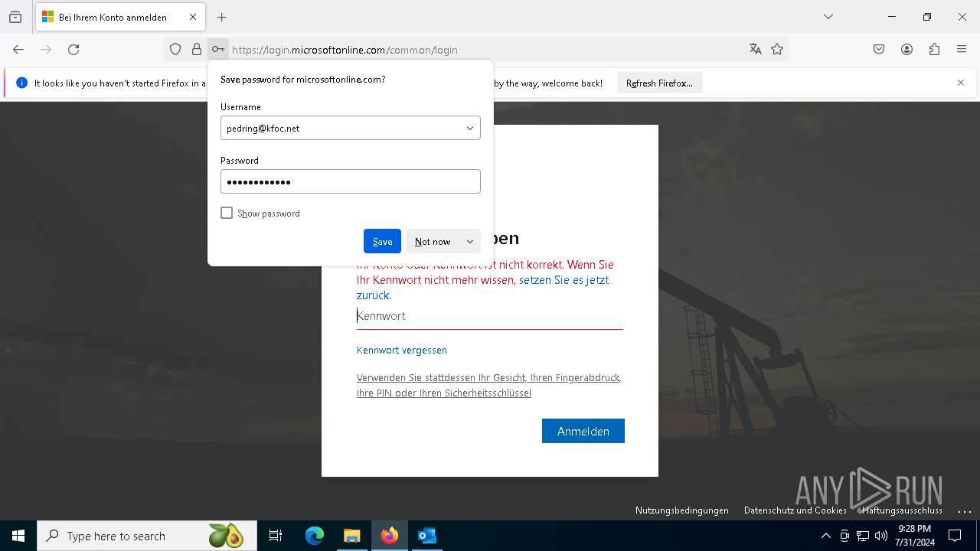980x551 pixels.
Task: Open Firefox View in the tab bar
Action: click(x=15, y=17)
